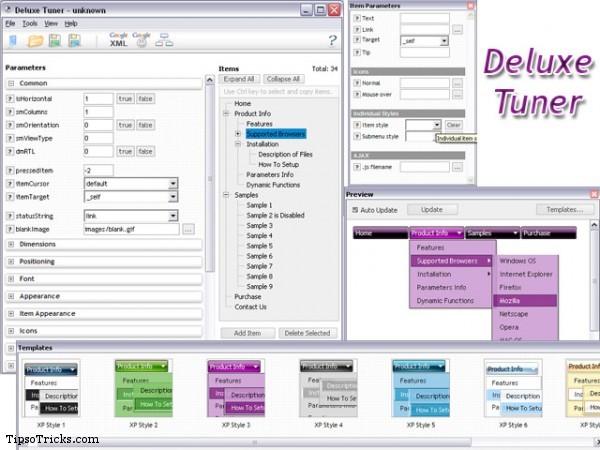Click the Help question mark icon in toolbar
The height and width of the screenshot is (450, 600).
coord(333,40)
